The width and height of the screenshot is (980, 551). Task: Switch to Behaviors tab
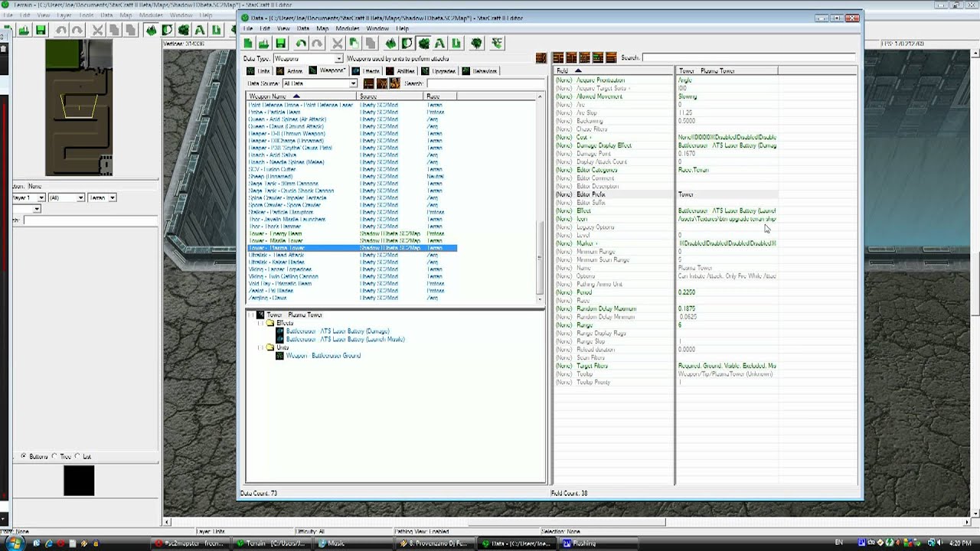click(479, 71)
